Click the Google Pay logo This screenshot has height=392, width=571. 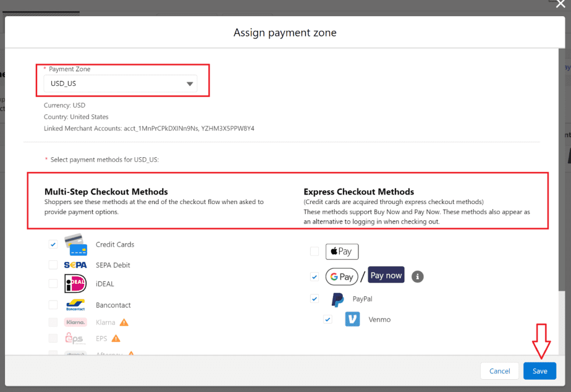pos(341,277)
